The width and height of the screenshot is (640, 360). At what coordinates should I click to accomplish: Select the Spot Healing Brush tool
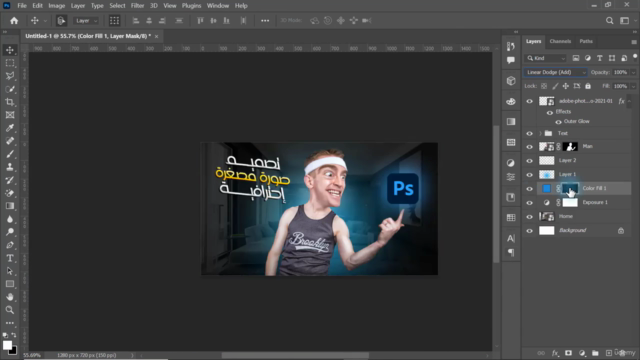10,141
